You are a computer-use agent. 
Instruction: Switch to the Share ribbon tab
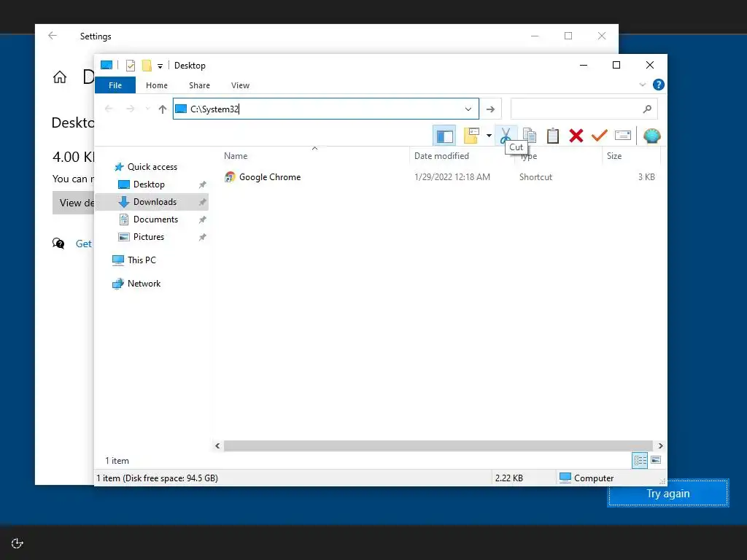pos(199,85)
